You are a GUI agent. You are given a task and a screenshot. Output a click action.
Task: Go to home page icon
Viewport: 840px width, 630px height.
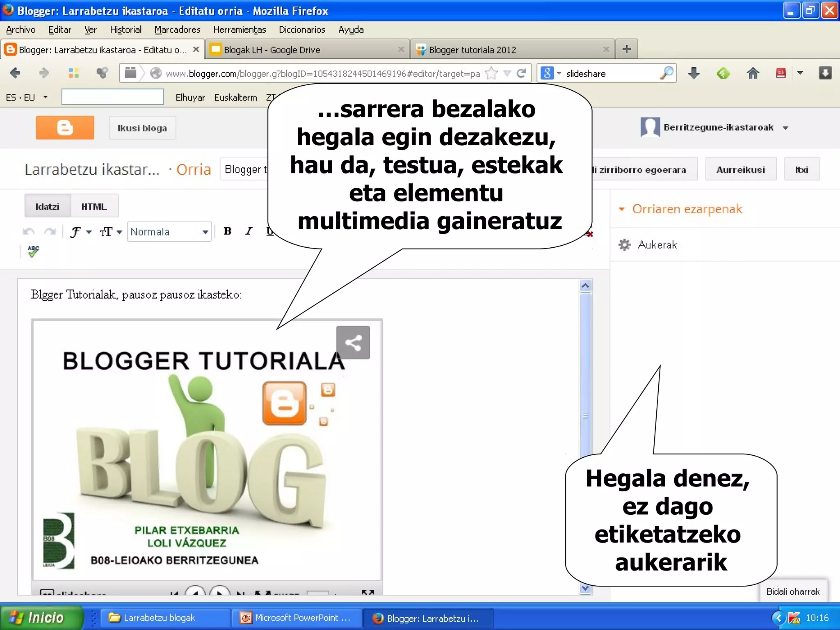753,73
